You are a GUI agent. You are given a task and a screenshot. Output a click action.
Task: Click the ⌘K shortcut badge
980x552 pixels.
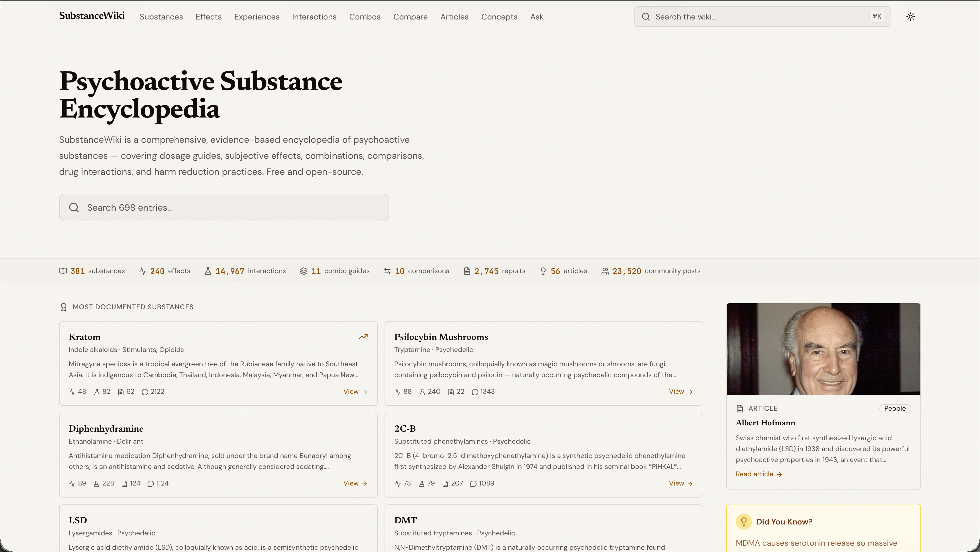(x=877, y=16)
